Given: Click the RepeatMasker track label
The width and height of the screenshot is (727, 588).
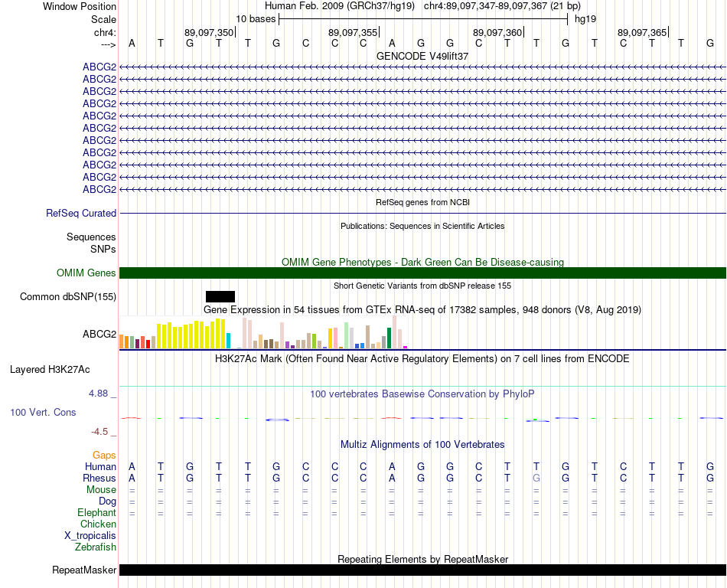Looking at the screenshot, I should 84,570.
